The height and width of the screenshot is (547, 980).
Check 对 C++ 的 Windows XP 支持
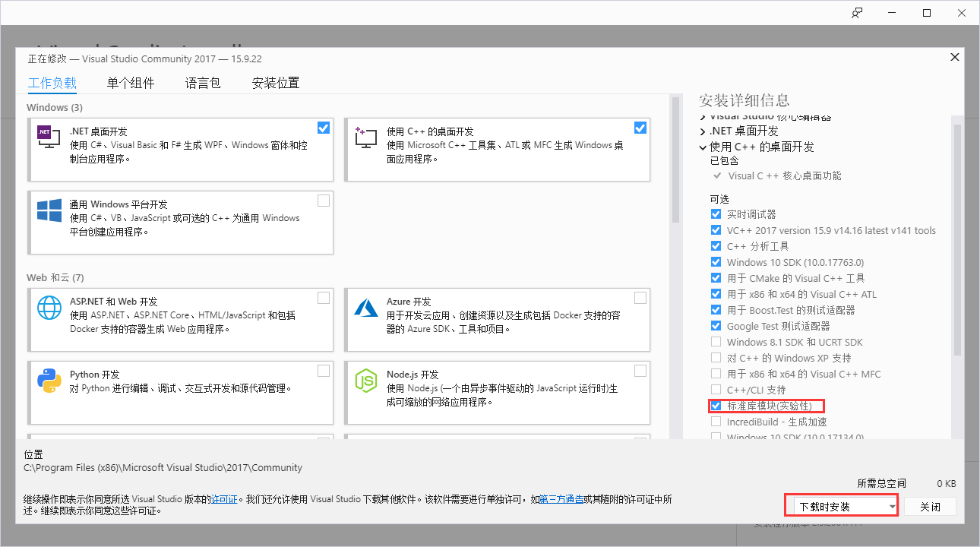pos(716,358)
